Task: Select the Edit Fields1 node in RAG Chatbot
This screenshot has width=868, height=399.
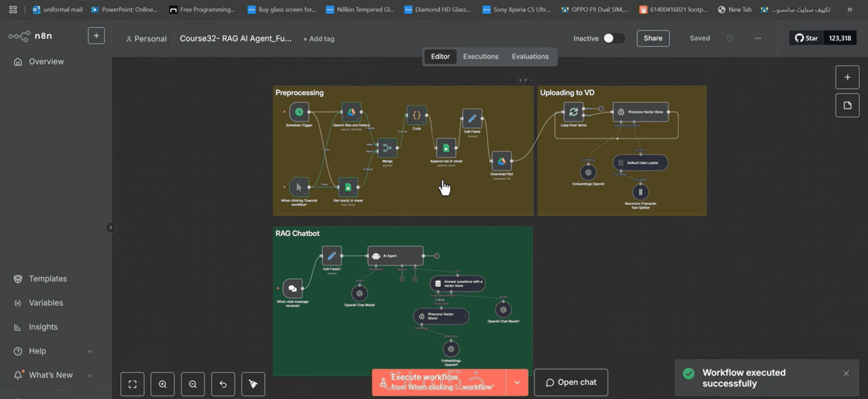Action: point(331,256)
